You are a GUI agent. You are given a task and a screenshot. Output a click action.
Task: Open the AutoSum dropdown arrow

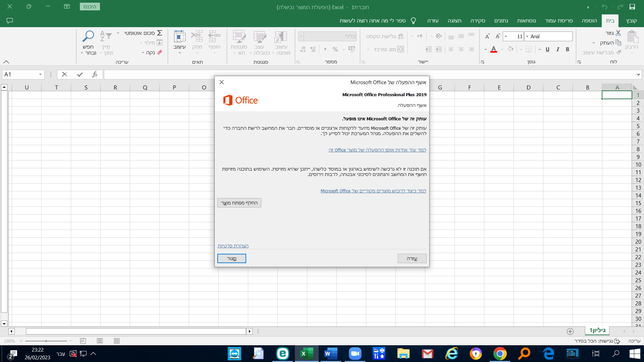(x=118, y=33)
